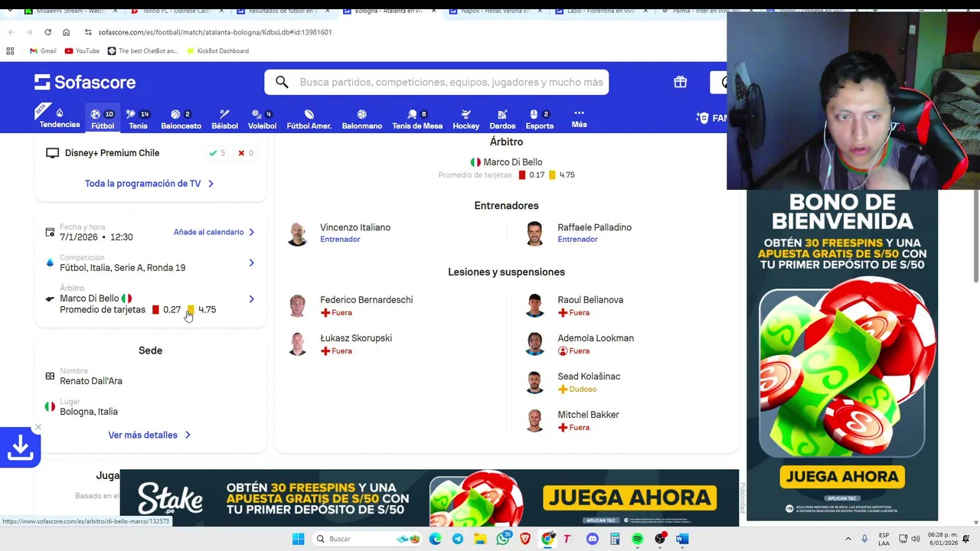This screenshot has height=551, width=980.
Task: Go to the browser home page
Action: (x=66, y=32)
